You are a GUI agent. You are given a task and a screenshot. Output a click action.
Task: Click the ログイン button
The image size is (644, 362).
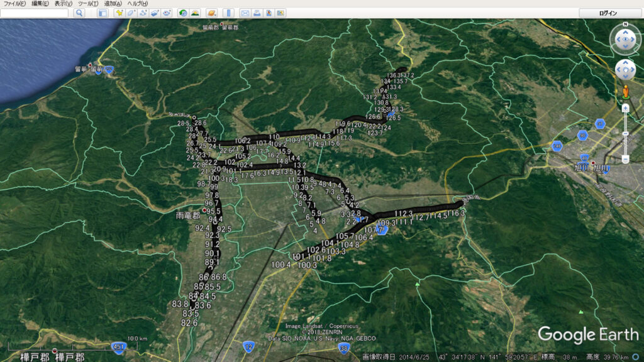point(608,13)
